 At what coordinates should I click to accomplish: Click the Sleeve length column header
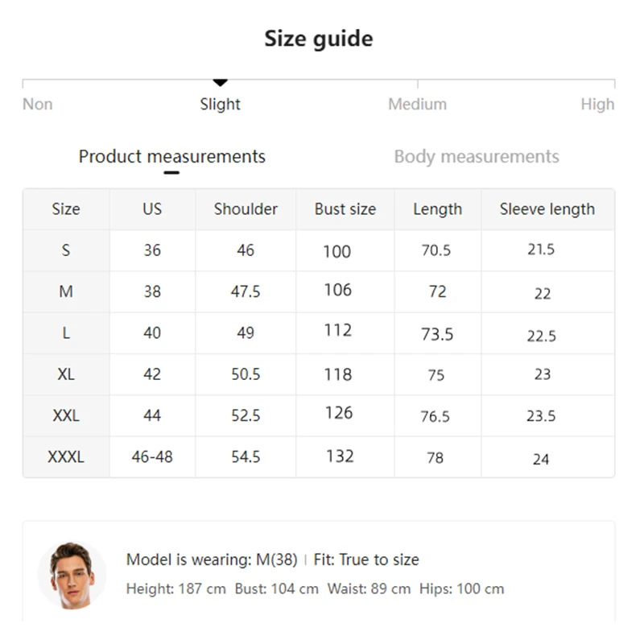click(x=547, y=209)
